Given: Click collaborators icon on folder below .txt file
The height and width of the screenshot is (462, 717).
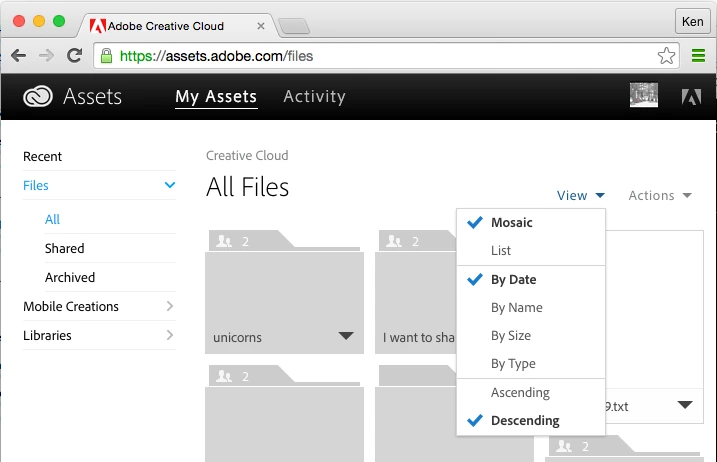Looking at the screenshot, I should pos(564,446).
